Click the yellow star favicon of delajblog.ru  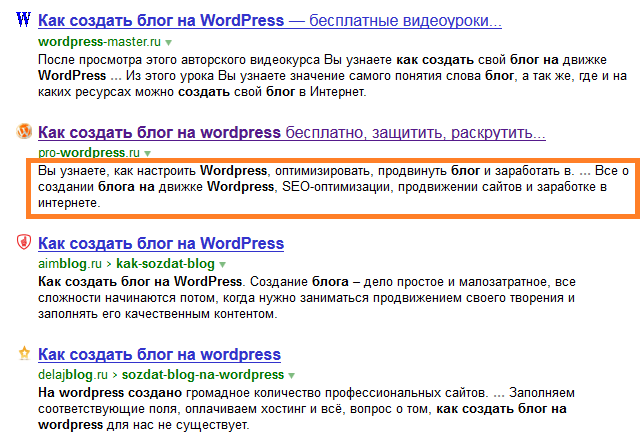click(24, 353)
